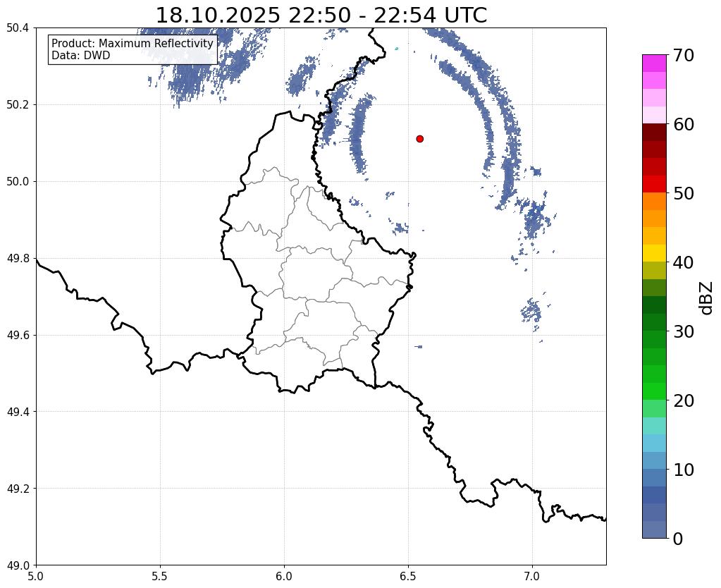Click the 6.0 longitude axis label
This screenshot has width=721, height=588.
[x=284, y=577]
